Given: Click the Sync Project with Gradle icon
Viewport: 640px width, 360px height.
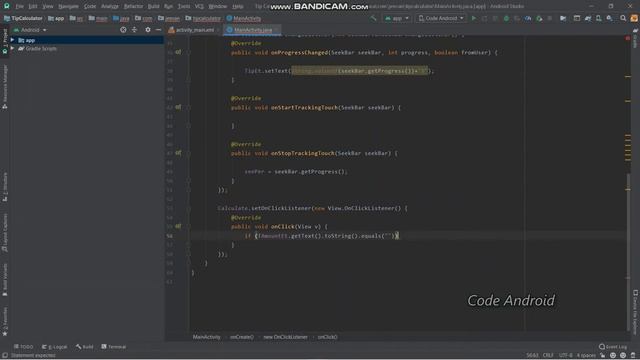Looking at the screenshot, I should tap(588, 18).
